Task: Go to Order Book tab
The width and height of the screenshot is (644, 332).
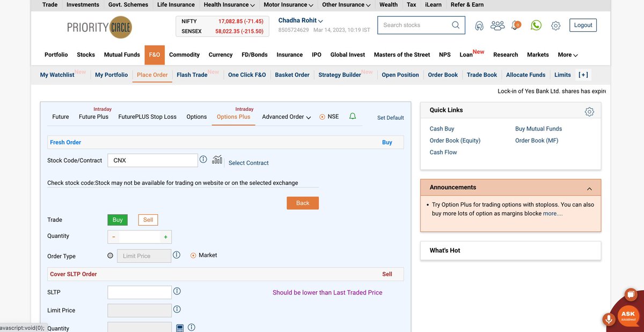Action: (x=443, y=75)
